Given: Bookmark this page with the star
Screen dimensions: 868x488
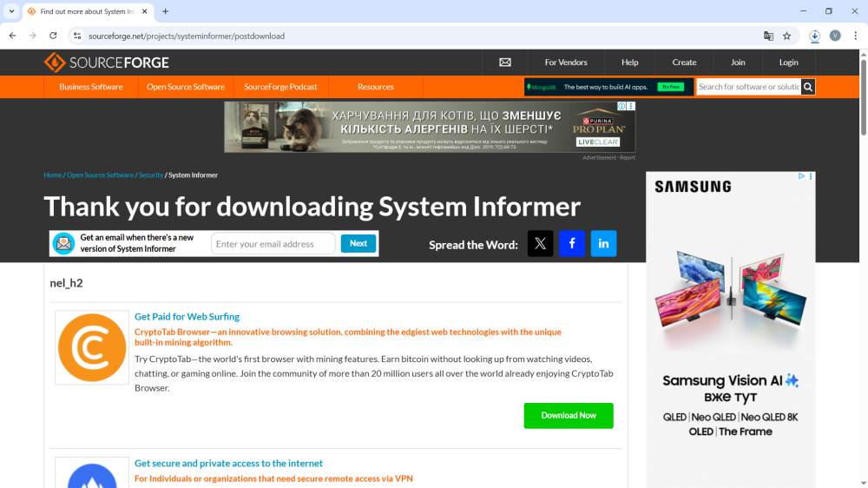Looking at the screenshot, I should point(786,36).
